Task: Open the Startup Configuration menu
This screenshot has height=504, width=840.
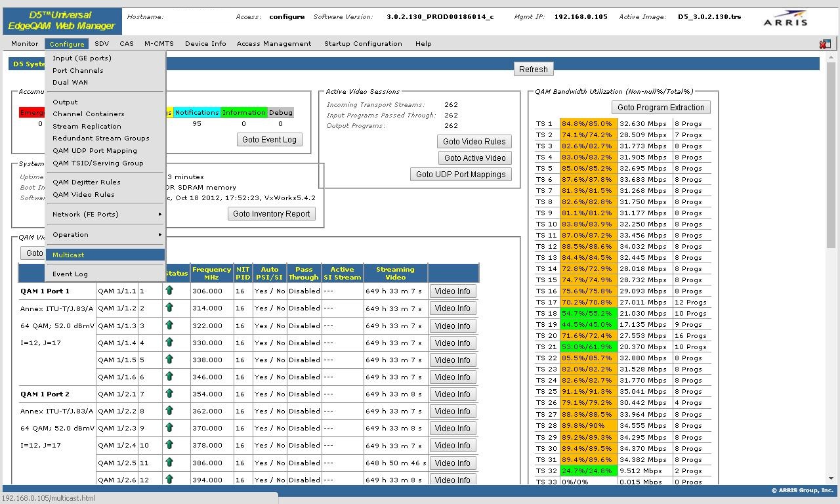Action: click(x=363, y=44)
